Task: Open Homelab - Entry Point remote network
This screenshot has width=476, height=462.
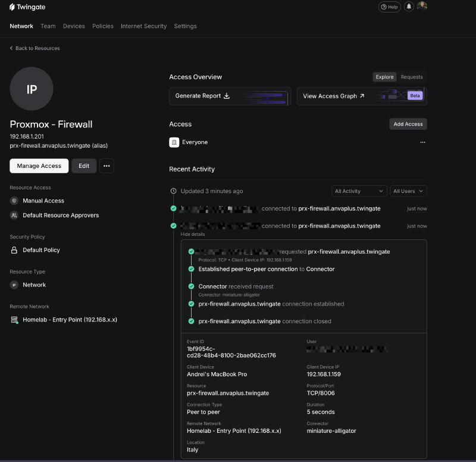Action: (x=70, y=320)
